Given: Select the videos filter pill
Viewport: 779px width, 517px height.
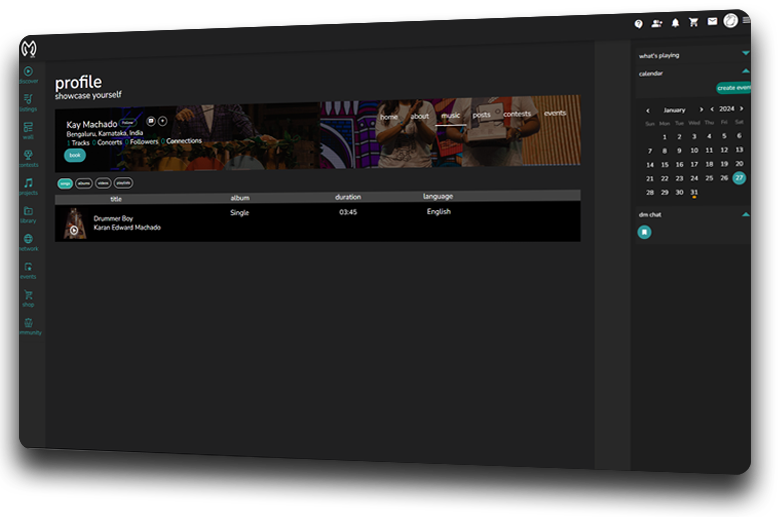Looking at the screenshot, I should (x=103, y=183).
